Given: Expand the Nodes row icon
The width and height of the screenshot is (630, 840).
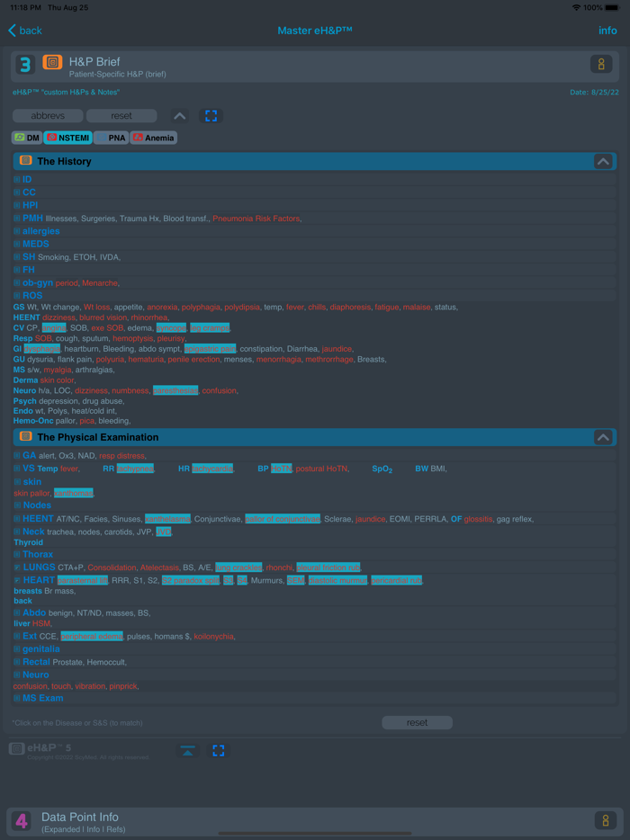Looking at the screenshot, I should tap(16, 505).
